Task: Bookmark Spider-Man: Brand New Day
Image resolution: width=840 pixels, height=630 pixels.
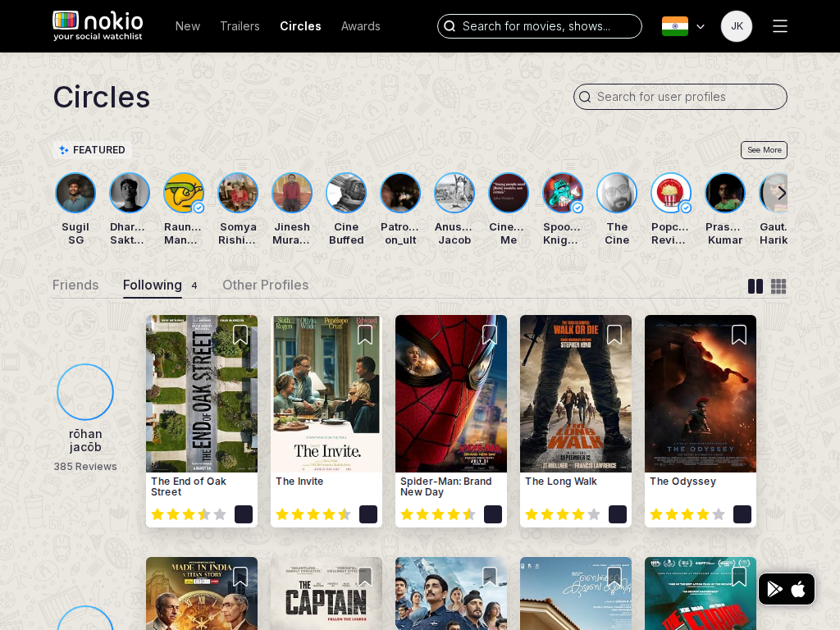Action: pyautogui.click(x=490, y=335)
